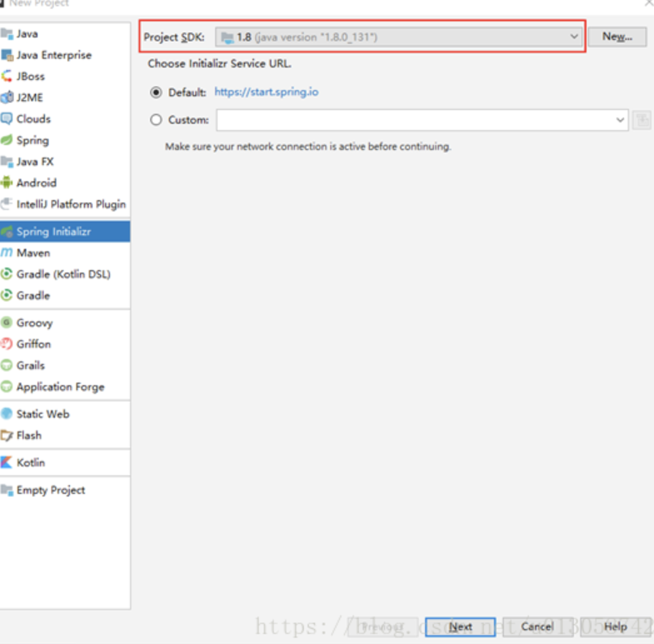This screenshot has width=654, height=644.
Task: Click the SDK folder icon in the combo box
Action: click(x=228, y=38)
